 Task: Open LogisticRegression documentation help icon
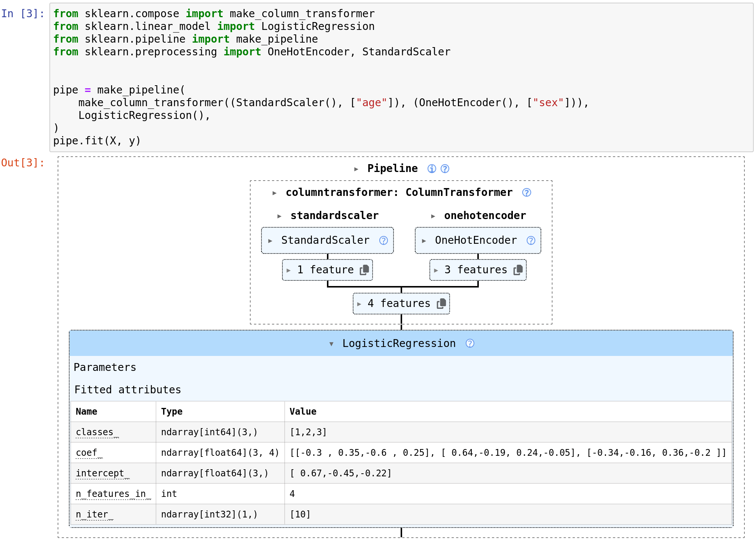pyautogui.click(x=470, y=343)
